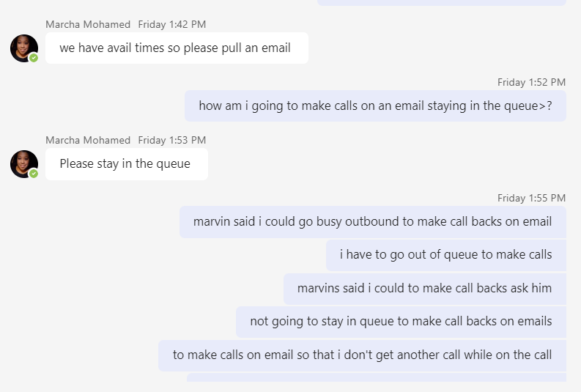581x392 pixels.
Task: Select the "so that i don't get another call" message
Action: pos(362,355)
